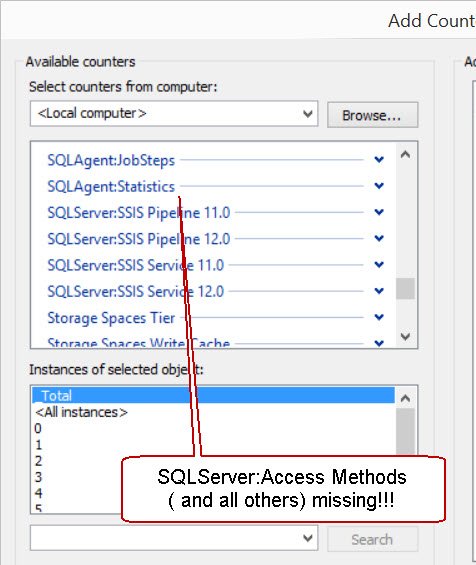Expand SQLServer:SSIS Service 11.0 chevron
The width and height of the screenshot is (476, 565).
[379, 265]
